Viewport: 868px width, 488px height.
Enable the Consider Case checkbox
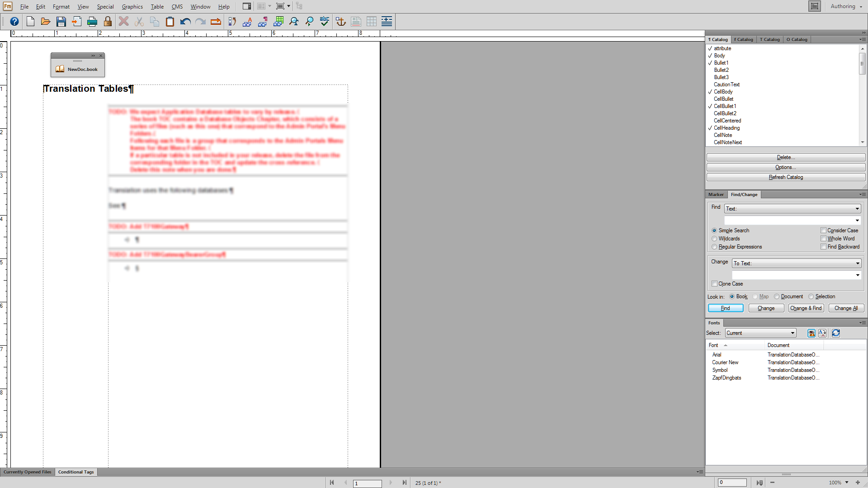pos(823,230)
